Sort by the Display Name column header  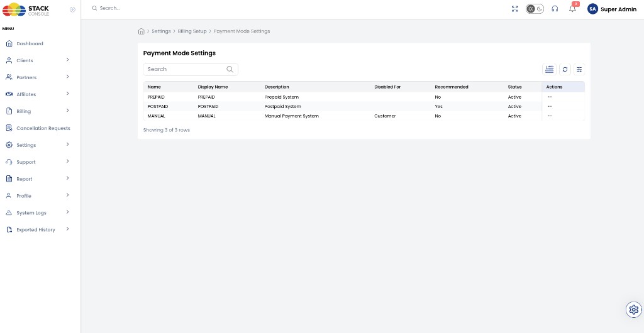(x=213, y=87)
